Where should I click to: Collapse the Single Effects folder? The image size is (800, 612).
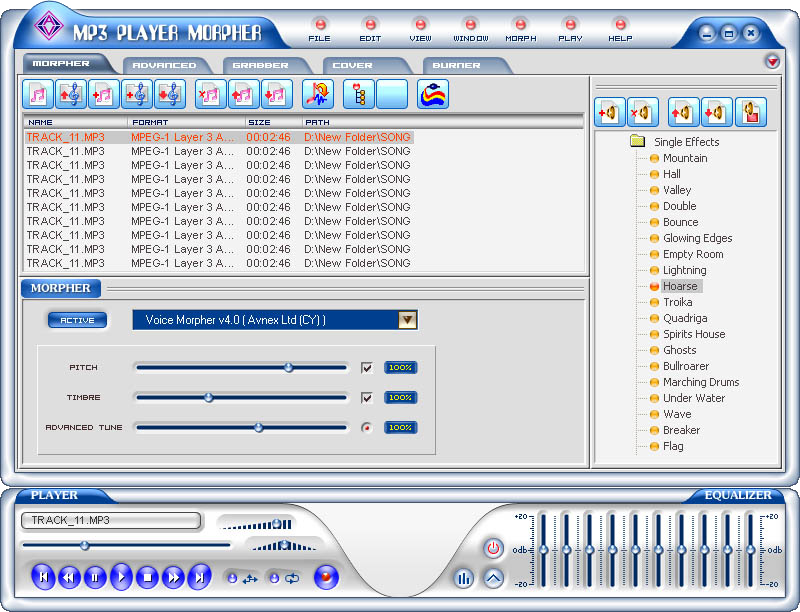coord(637,141)
